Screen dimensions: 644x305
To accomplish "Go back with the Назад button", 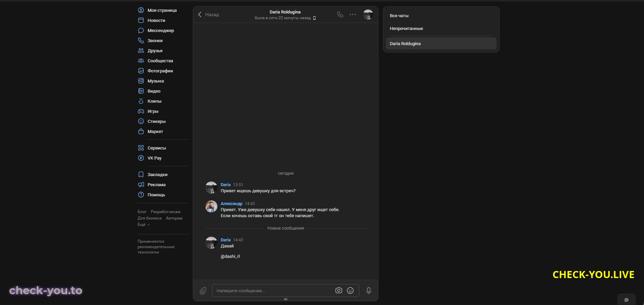I will coord(208,14).
